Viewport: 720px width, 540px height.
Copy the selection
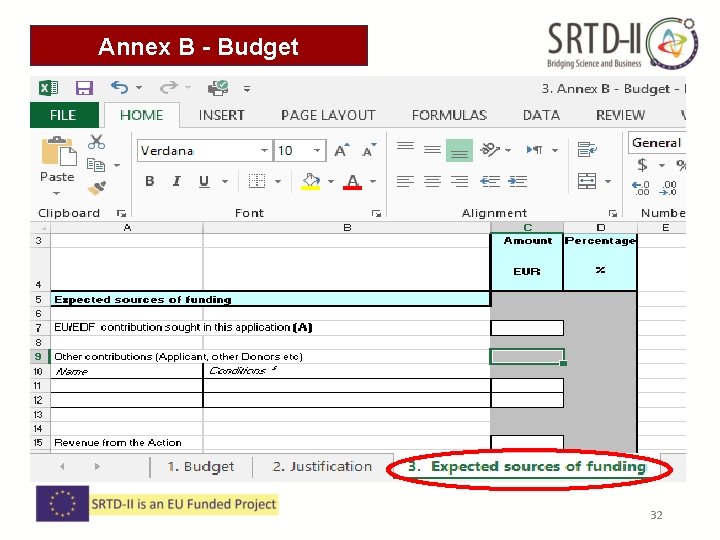(x=96, y=164)
